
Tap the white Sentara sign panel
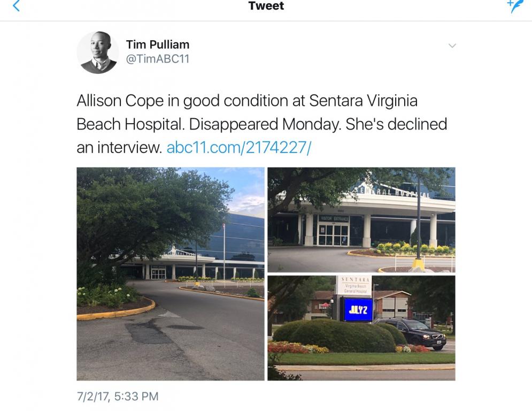[x=354, y=285]
